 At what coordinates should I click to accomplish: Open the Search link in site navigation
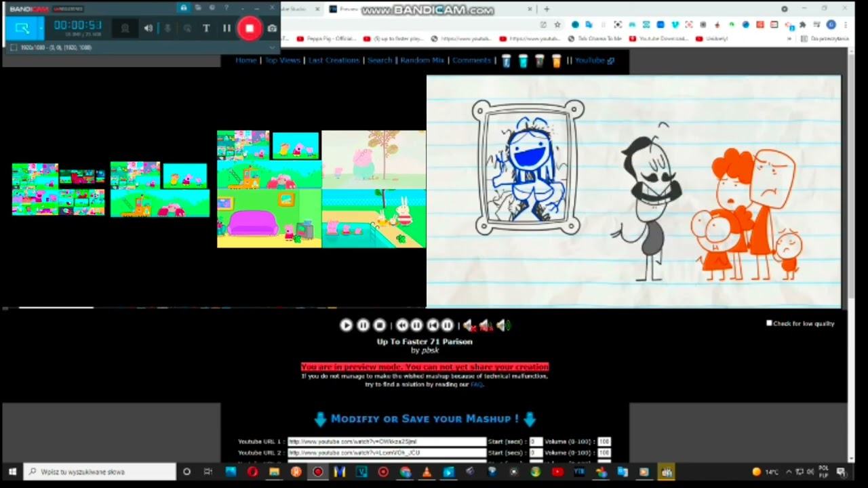click(380, 60)
